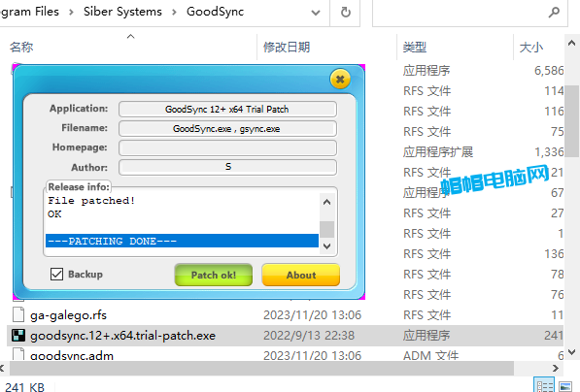
Task: Refresh the Explorer folder view
Action: (346, 13)
